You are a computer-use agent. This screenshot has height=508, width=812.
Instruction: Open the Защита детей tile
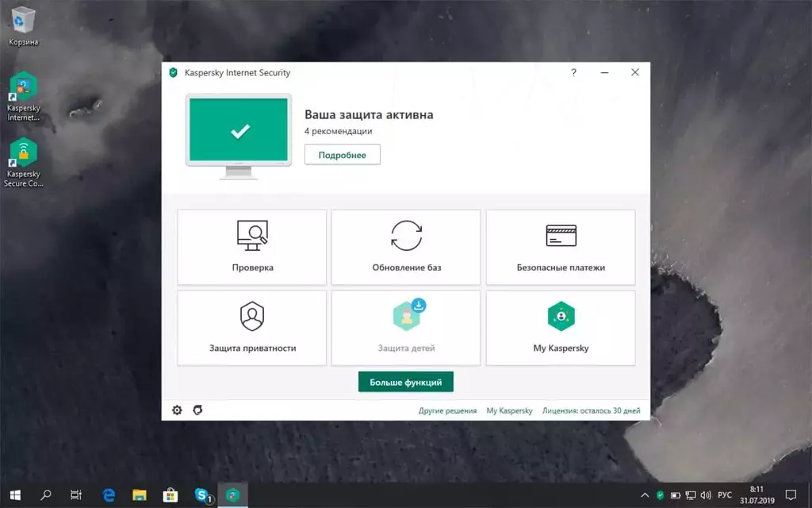(406, 328)
